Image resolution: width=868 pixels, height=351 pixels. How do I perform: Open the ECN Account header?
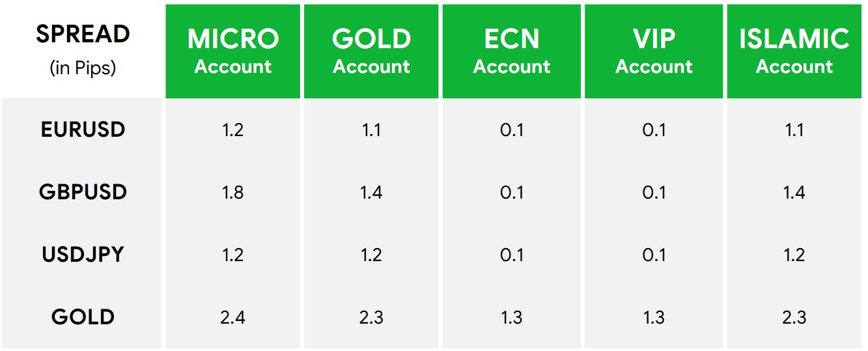(511, 51)
